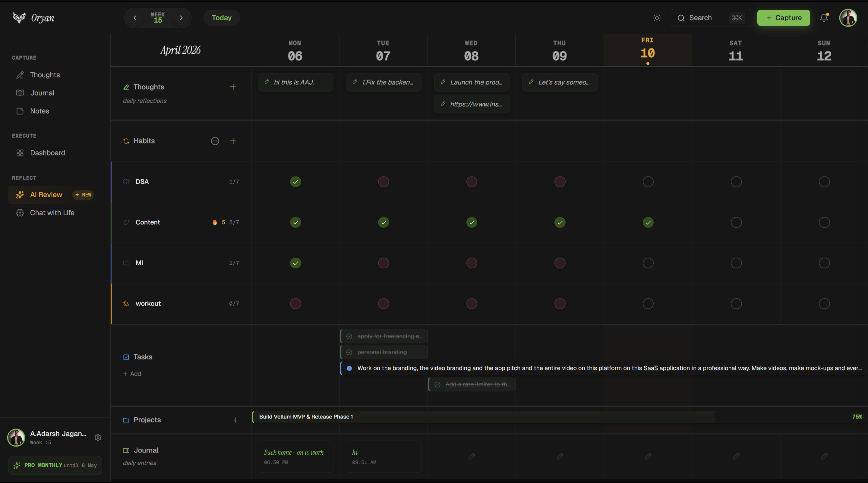Open Dashboard in the sidebar

click(48, 153)
